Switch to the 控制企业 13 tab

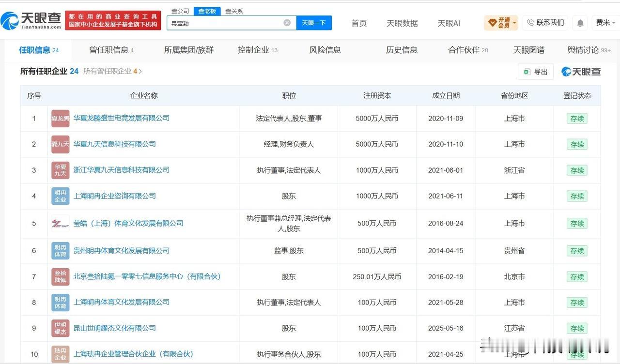257,50
